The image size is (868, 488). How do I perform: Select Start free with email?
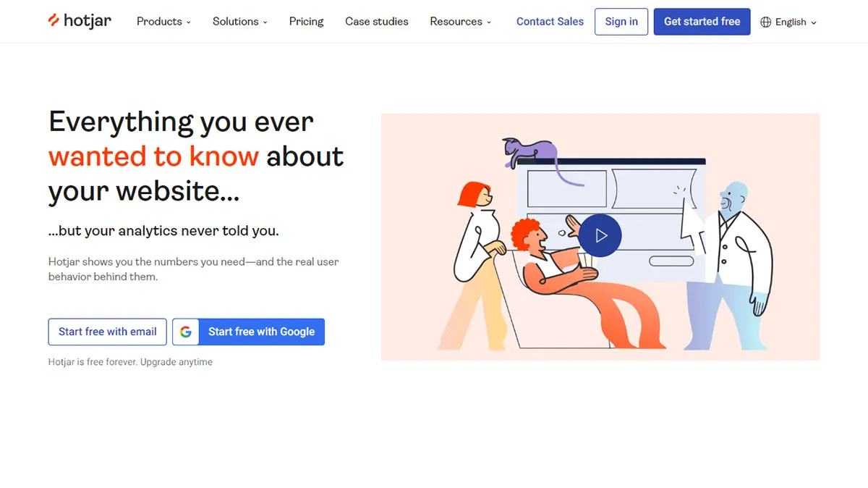(108, 332)
